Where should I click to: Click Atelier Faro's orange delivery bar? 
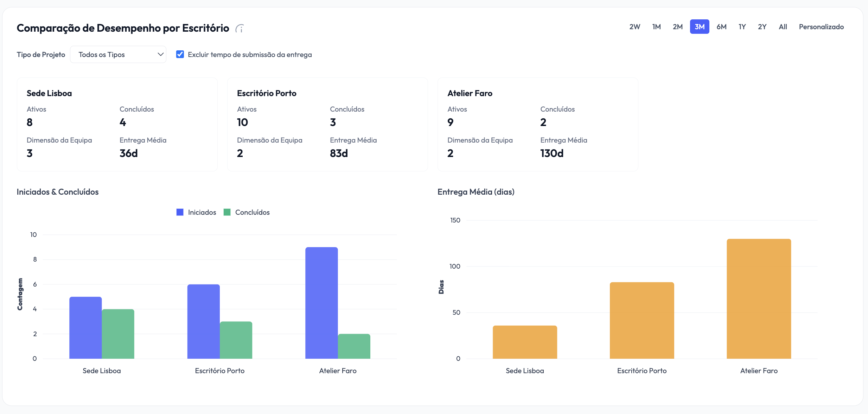click(x=758, y=299)
